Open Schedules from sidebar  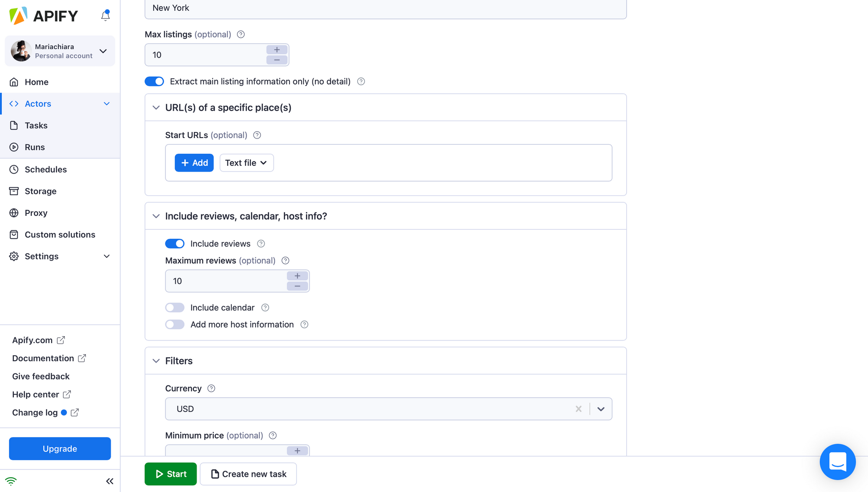click(x=60, y=169)
